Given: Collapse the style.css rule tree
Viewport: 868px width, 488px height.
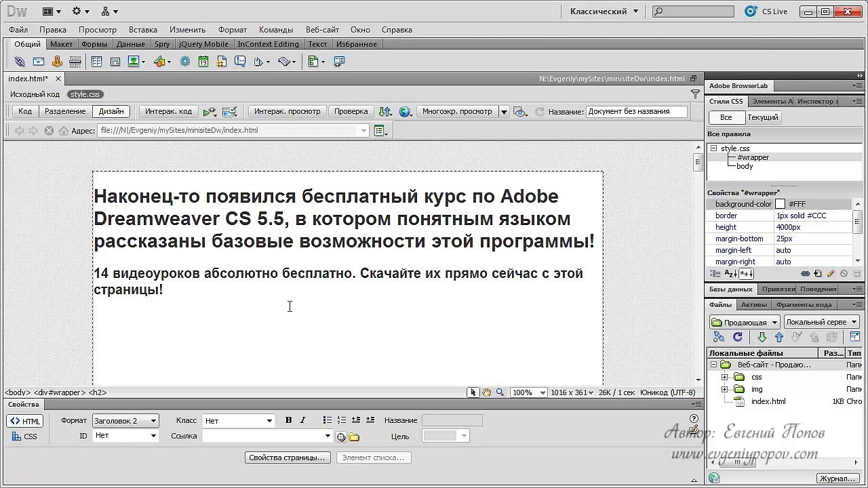Looking at the screenshot, I should pyautogui.click(x=713, y=148).
